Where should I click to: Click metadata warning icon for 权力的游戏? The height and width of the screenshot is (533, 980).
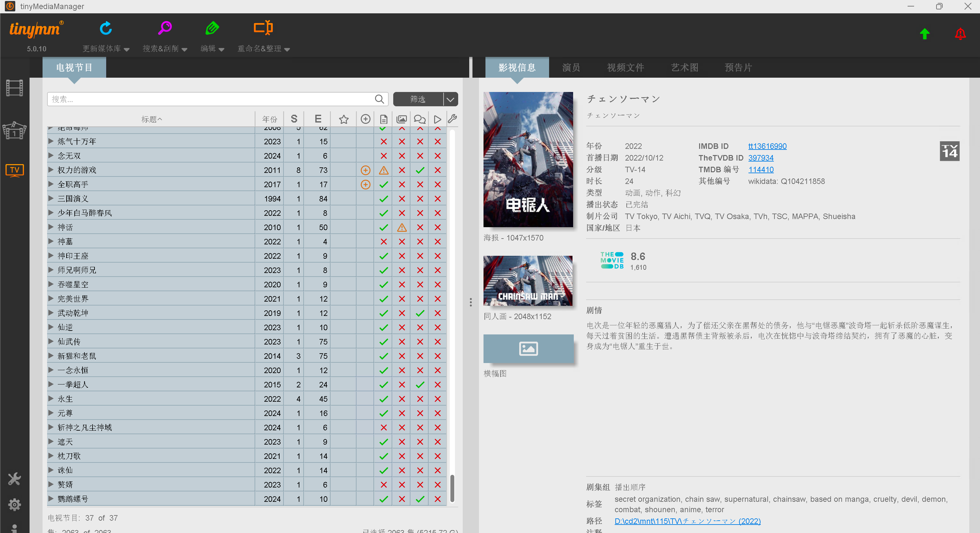point(383,170)
